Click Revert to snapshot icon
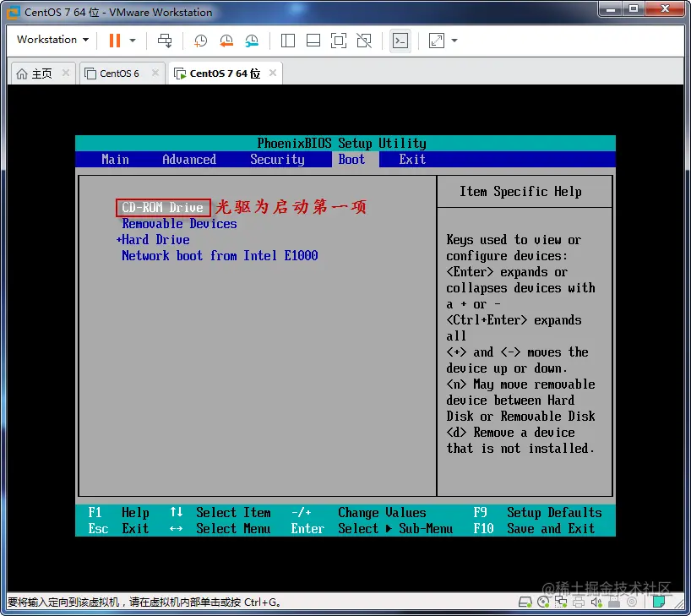Viewport: 691px width, 616px height. 226,41
